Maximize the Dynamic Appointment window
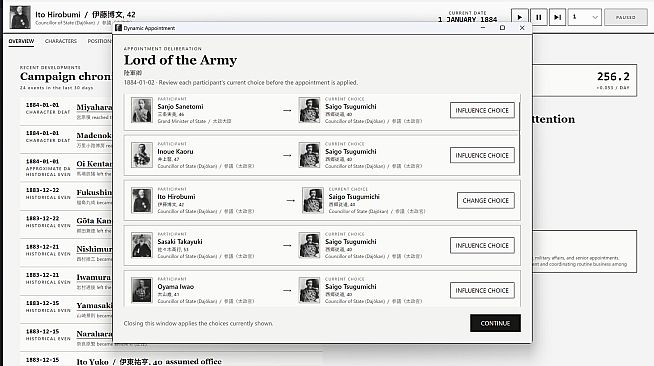Screen dimensions: 654x366 (x=502, y=28)
